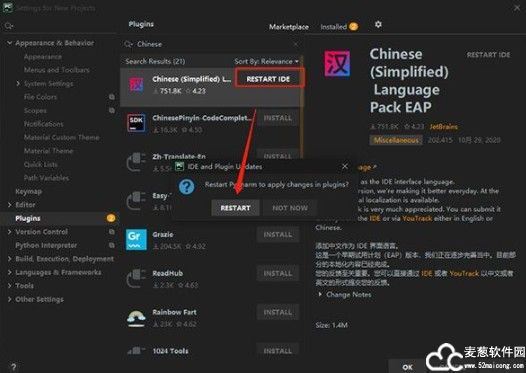Click RESTART in the update dialog
Image resolution: width=526 pixels, height=373 pixels.
pos(235,208)
